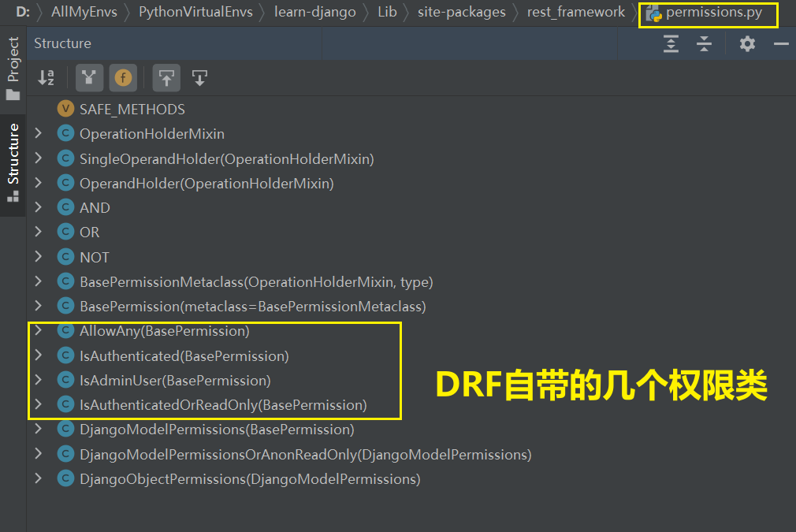Click site-packages in breadcrumb path
The image size is (796, 532).
pos(462,12)
